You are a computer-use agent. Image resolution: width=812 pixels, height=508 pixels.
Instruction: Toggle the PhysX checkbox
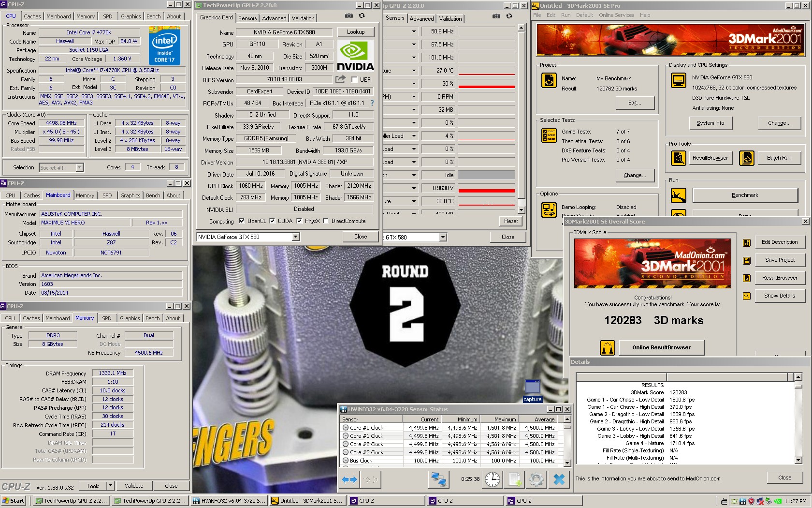point(299,221)
